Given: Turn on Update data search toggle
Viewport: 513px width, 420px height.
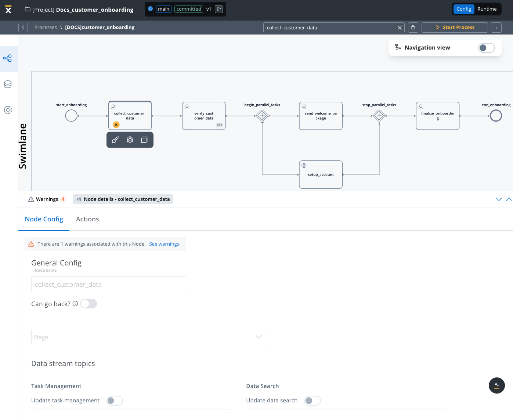Looking at the screenshot, I should [x=313, y=401].
